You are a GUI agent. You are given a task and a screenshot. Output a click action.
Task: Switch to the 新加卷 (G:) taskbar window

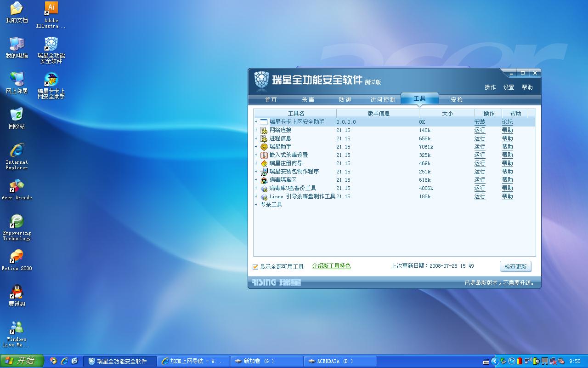click(266, 361)
